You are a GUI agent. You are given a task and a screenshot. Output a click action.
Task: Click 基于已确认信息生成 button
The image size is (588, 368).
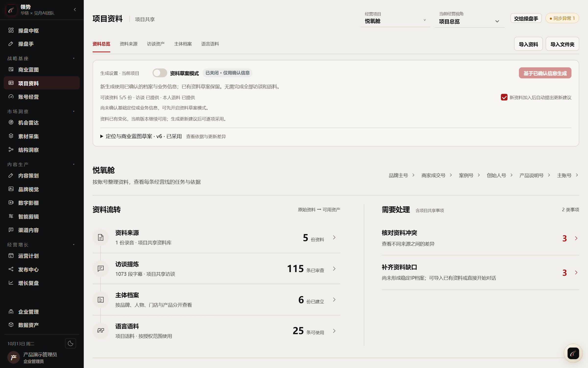545,73
